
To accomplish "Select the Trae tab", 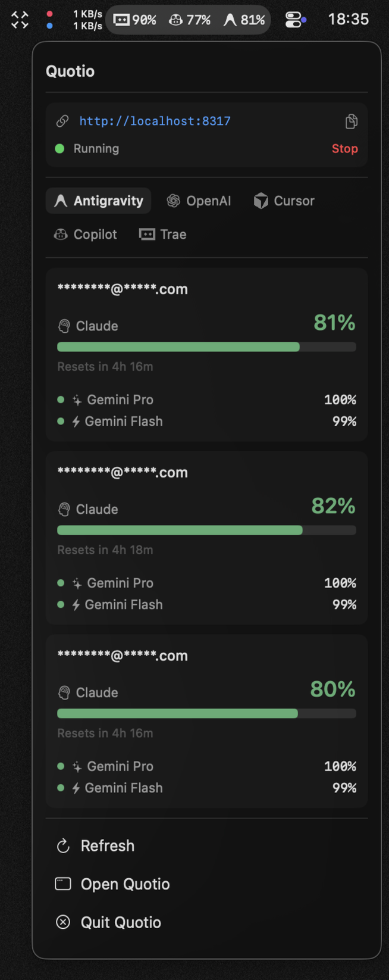I will click(163, 235).
